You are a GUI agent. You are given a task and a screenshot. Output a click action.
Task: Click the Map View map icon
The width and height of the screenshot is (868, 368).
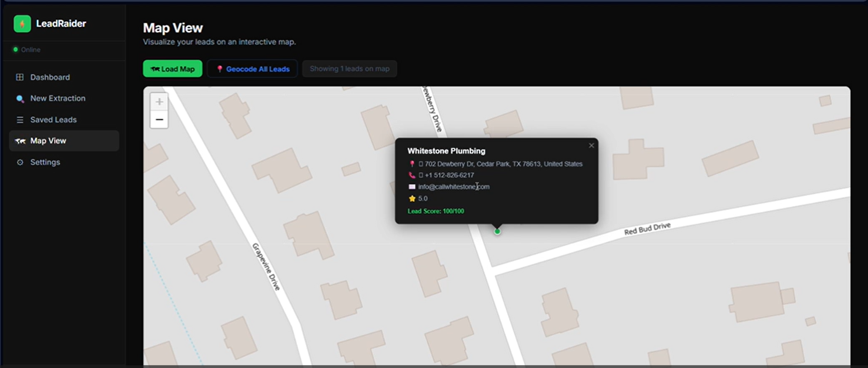point(20,141)
